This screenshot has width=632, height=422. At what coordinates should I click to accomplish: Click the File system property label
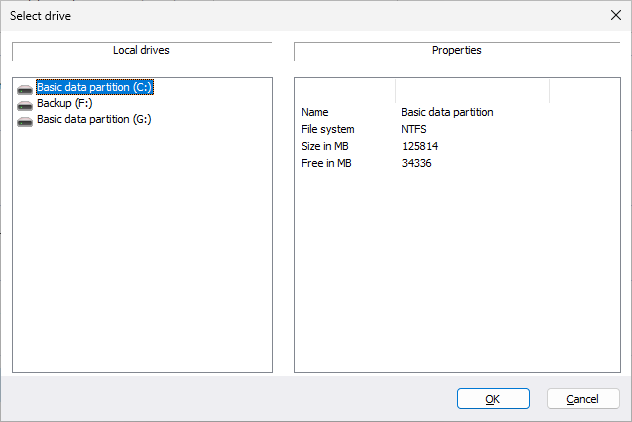coord(328,129)
